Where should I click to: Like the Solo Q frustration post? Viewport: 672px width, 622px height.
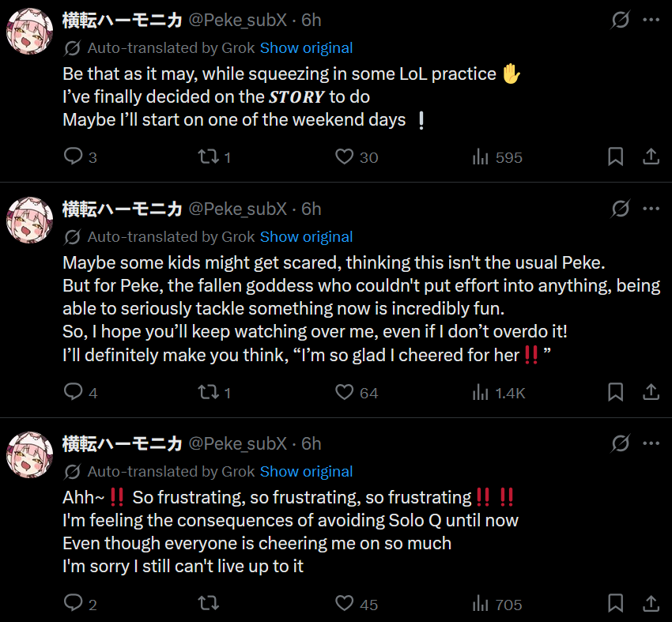[x=345, y=604]
